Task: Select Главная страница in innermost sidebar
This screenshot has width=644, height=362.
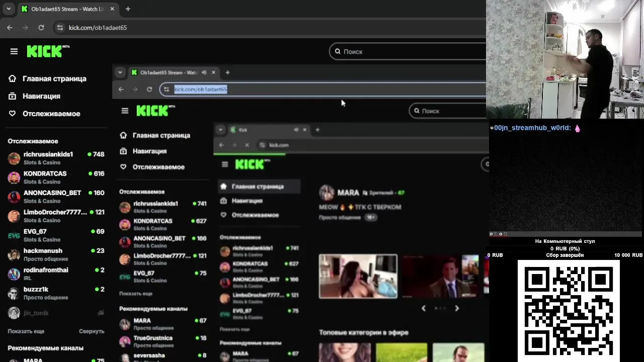Action: [259, 187]
